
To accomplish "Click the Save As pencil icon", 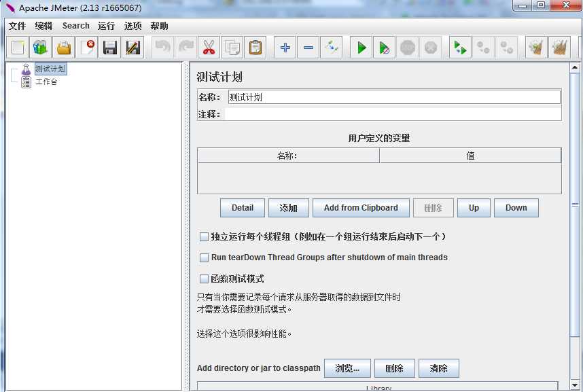I will (132, 48).
